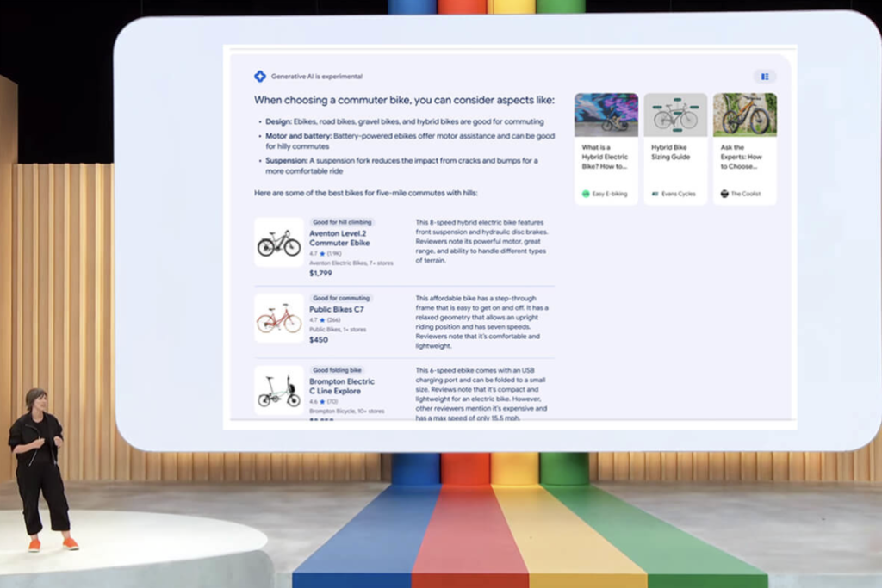The height and width of the screenshot is (588, 882).
Task: Click the star rating for Brompton Electric
Action: (324, 401)
